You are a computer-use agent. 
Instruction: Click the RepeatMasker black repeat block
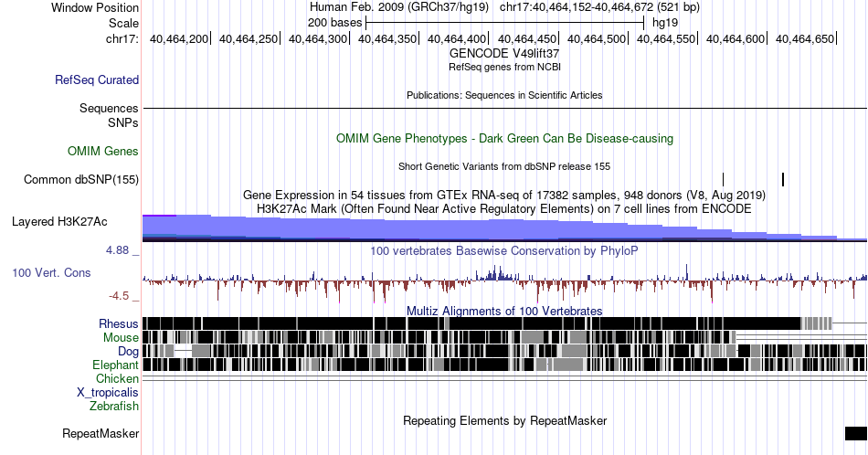coord(856,433)
